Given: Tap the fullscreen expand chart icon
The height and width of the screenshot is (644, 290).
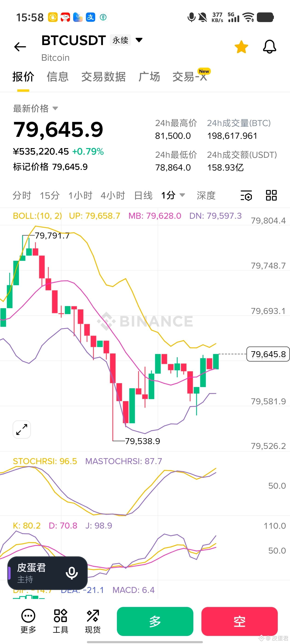Looking at the screenshot, I should point(22,429).
